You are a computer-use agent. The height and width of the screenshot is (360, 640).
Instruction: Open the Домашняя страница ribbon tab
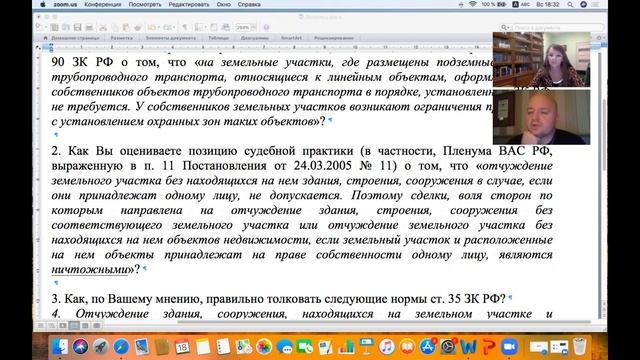75,38
